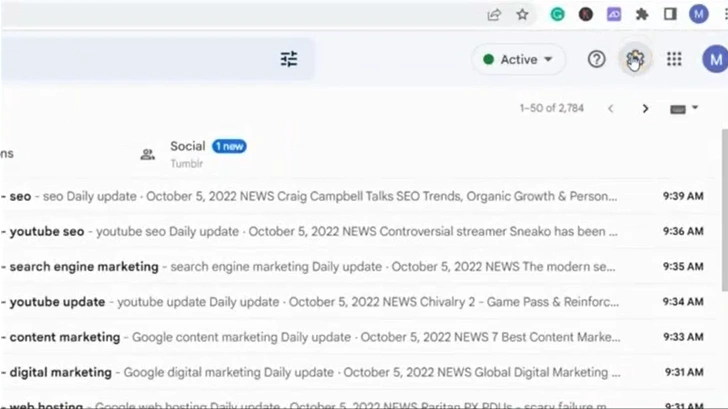Open the purple extension icon
Viewport: 728px width, 409px height.
pos(614,14)
